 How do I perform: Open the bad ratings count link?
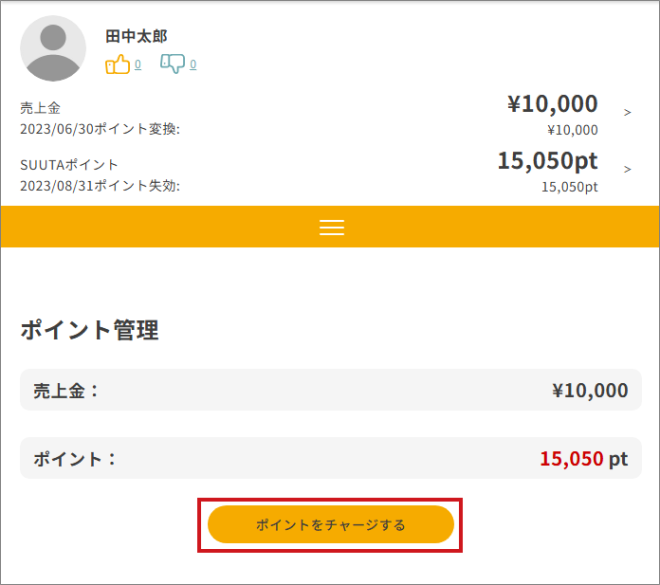click(x=193, y=64)
